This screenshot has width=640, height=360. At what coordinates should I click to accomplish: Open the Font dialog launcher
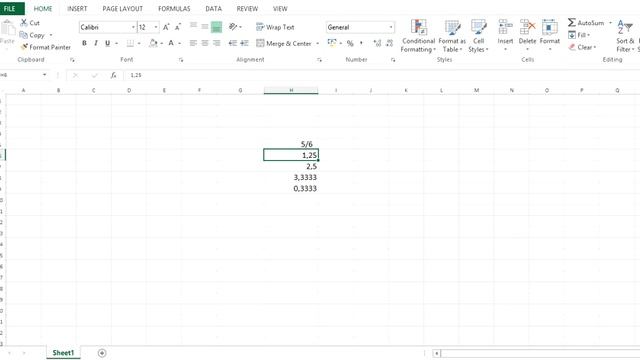[x=181, y=60]
